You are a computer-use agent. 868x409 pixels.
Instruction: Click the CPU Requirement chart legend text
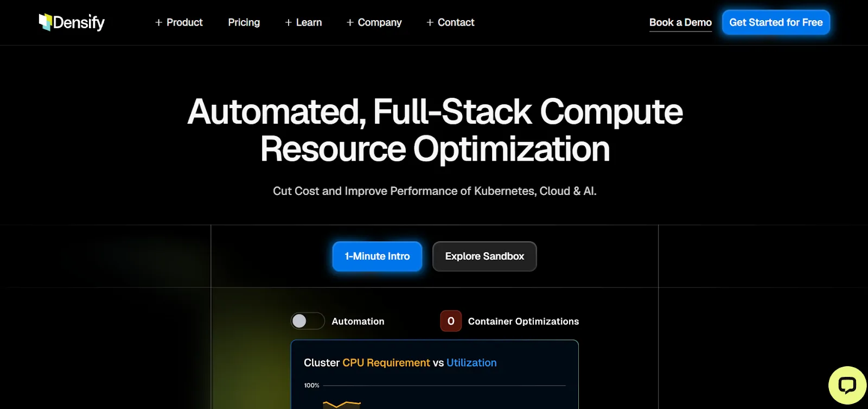pos(386,363)
